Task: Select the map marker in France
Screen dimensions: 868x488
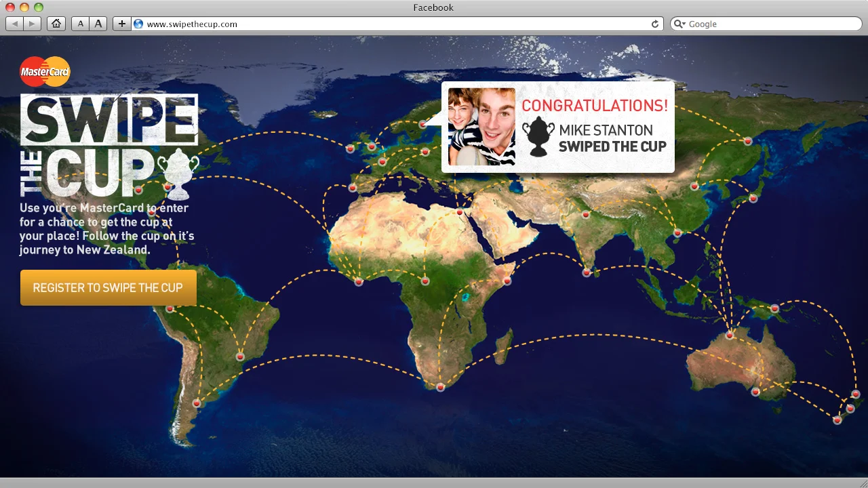Action: [382, 161]
